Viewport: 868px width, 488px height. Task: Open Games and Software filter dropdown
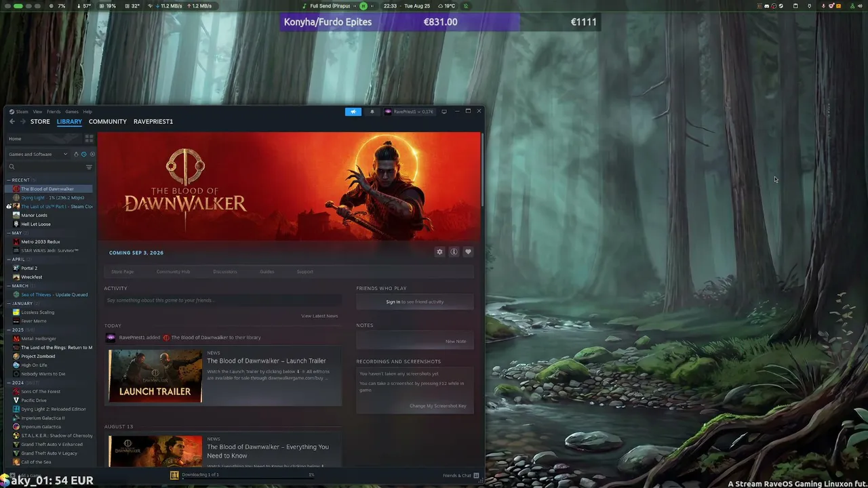click(x=38, y=154)
